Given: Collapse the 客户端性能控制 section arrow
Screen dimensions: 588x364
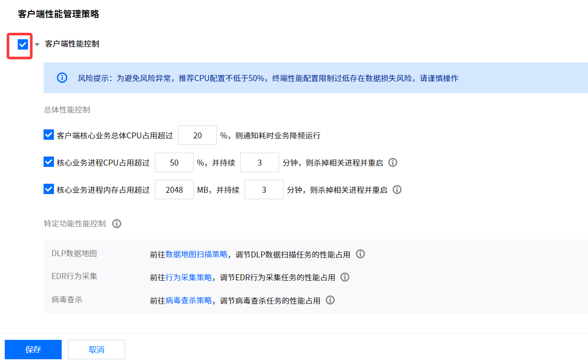Looking at the screenshot, I should (x=37, y=44).
